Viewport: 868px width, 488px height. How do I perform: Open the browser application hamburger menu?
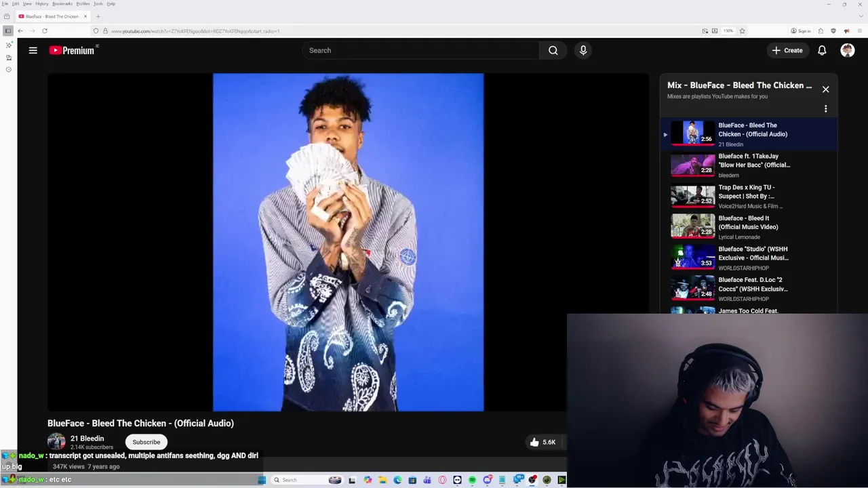click(860, 30)
